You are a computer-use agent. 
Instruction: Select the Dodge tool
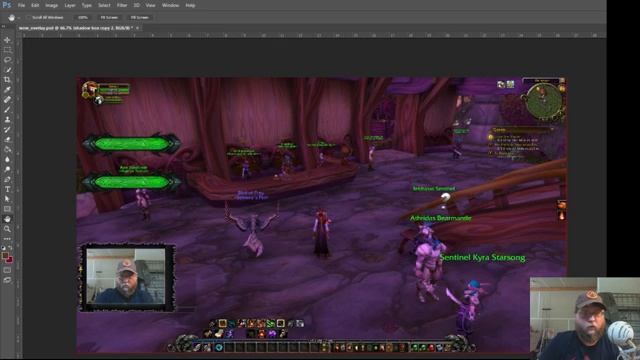[7, 169]
